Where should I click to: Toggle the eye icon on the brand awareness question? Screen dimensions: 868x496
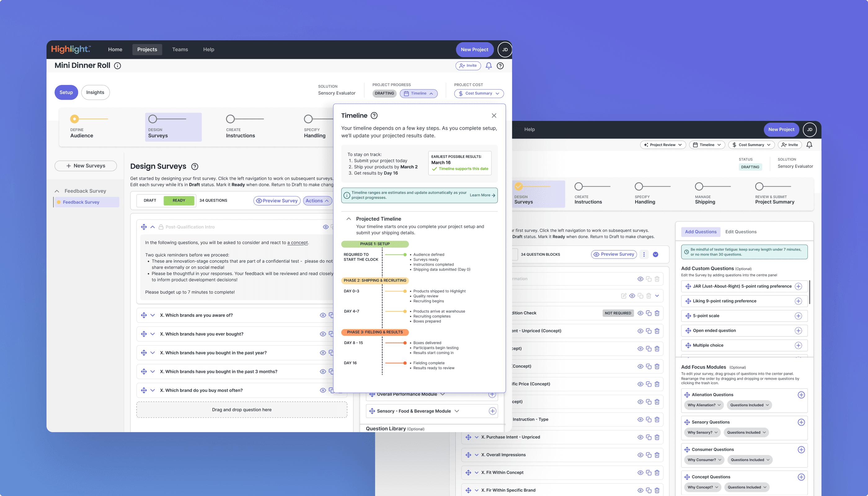[x=323, y=315]
